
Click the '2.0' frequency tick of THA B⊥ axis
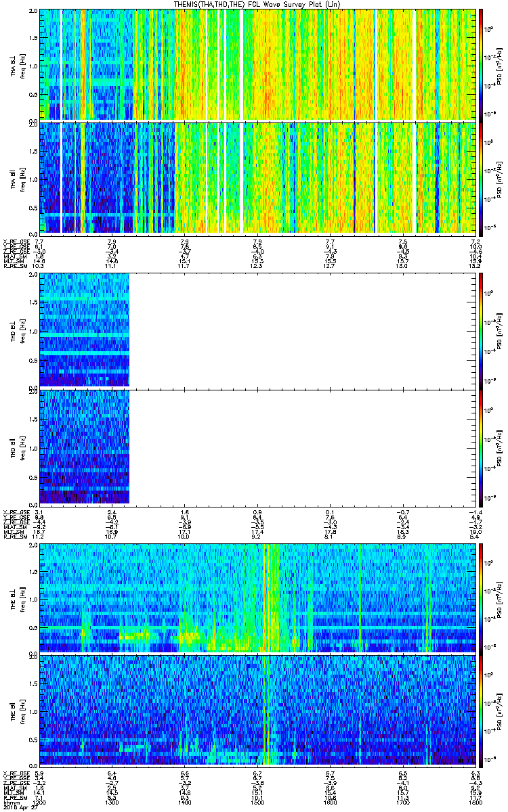(x=33, y=12)
